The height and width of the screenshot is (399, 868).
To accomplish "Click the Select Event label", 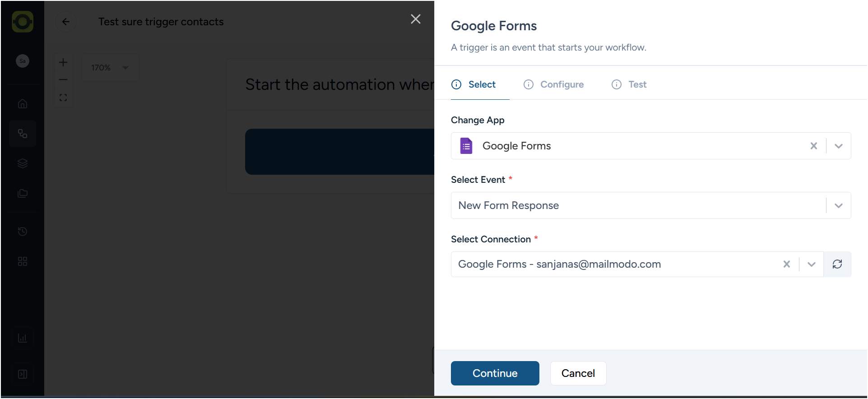I will click(x=478, y=180).
